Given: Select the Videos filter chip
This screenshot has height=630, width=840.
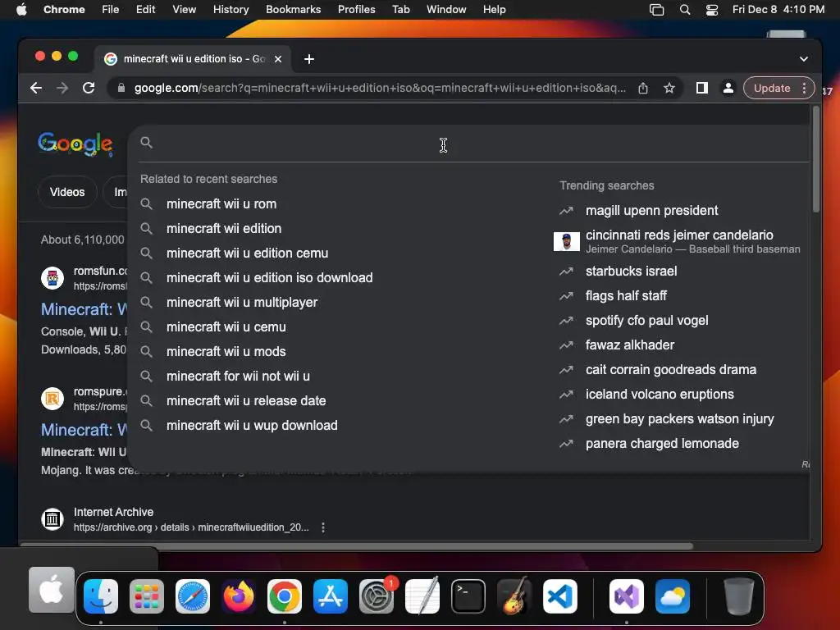Looking at the screenshot, I should [67, 192].
